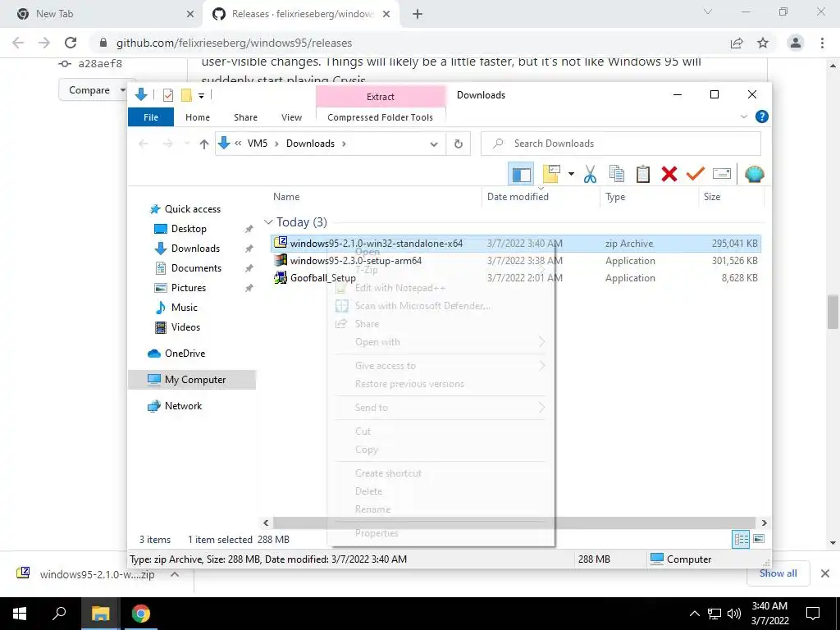Click the red X Delete icon

point(669,174)
